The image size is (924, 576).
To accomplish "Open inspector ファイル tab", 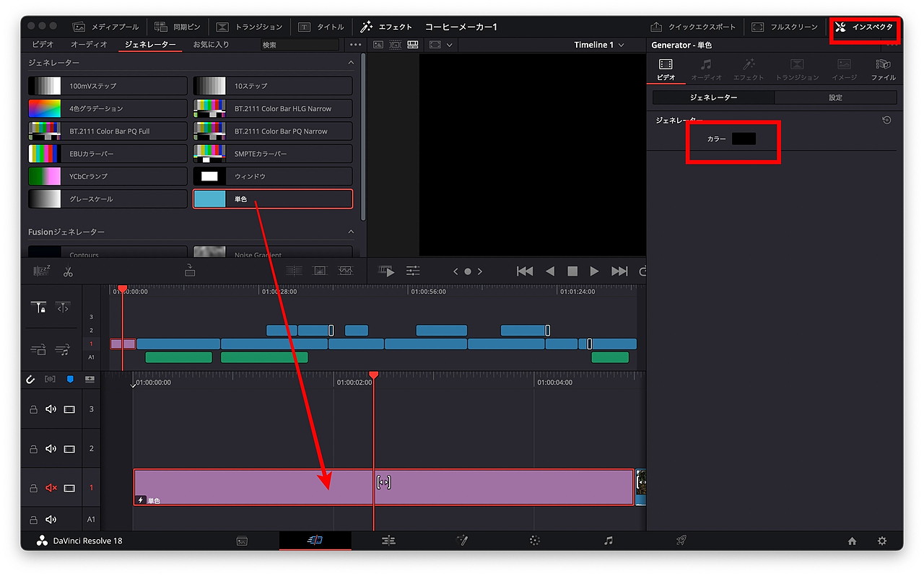I will [x=883, y=69].
